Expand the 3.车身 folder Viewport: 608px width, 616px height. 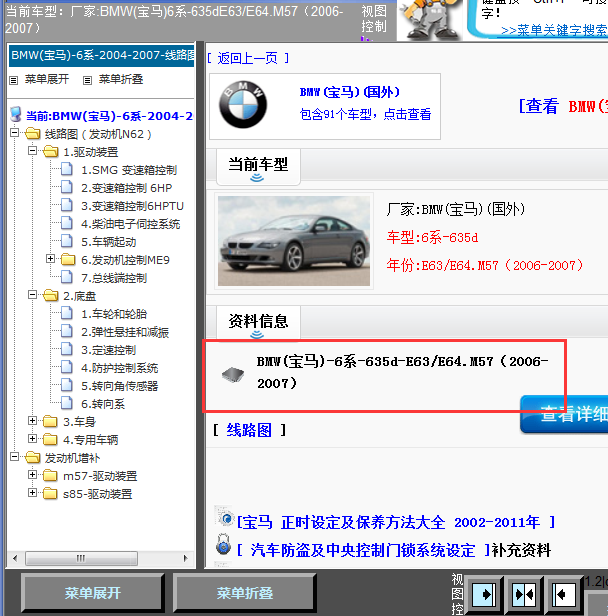[x=33, y=420]
